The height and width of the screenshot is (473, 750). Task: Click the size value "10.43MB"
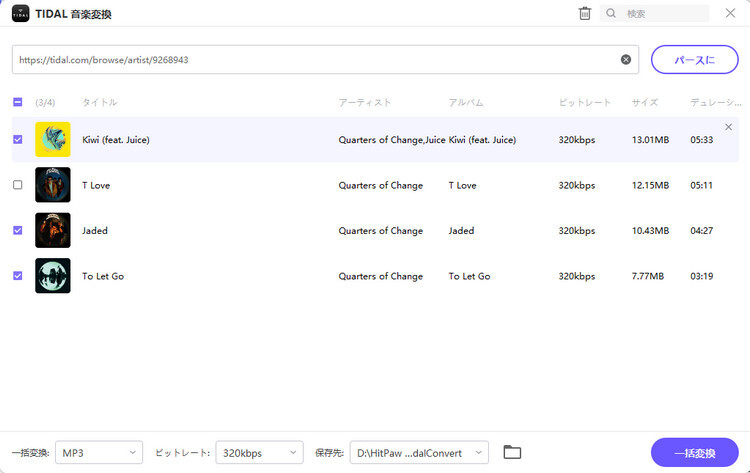coord(651,231)
